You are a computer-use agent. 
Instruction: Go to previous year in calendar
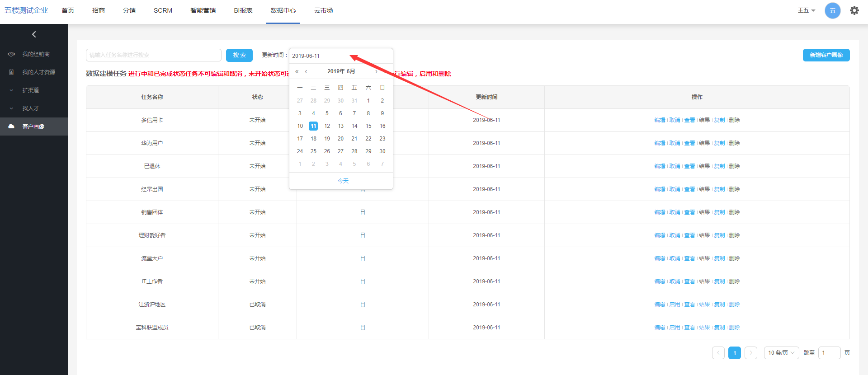(x=297, y=71)
